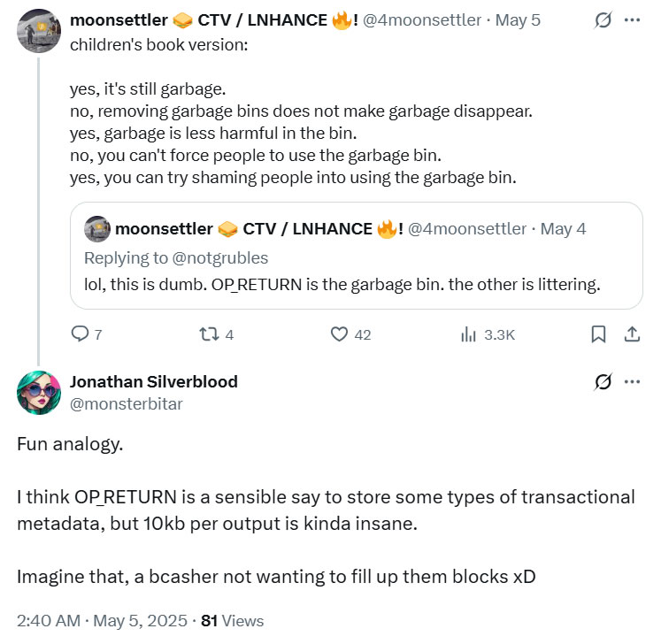The width and height of the screenshot is (661, 644).
Task: Click Grok icon on moonsettler's tweet
Action: [x=603, y=19]
